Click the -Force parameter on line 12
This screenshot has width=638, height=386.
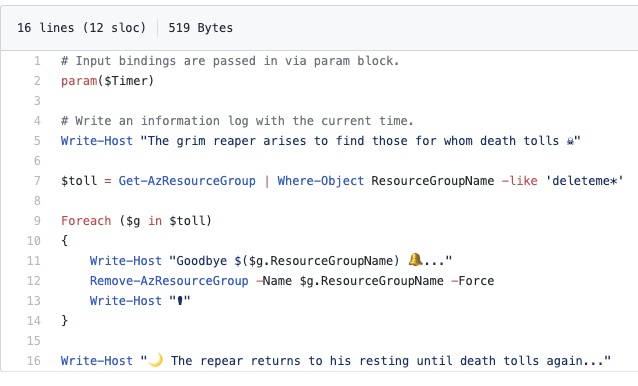coord(472,281)
